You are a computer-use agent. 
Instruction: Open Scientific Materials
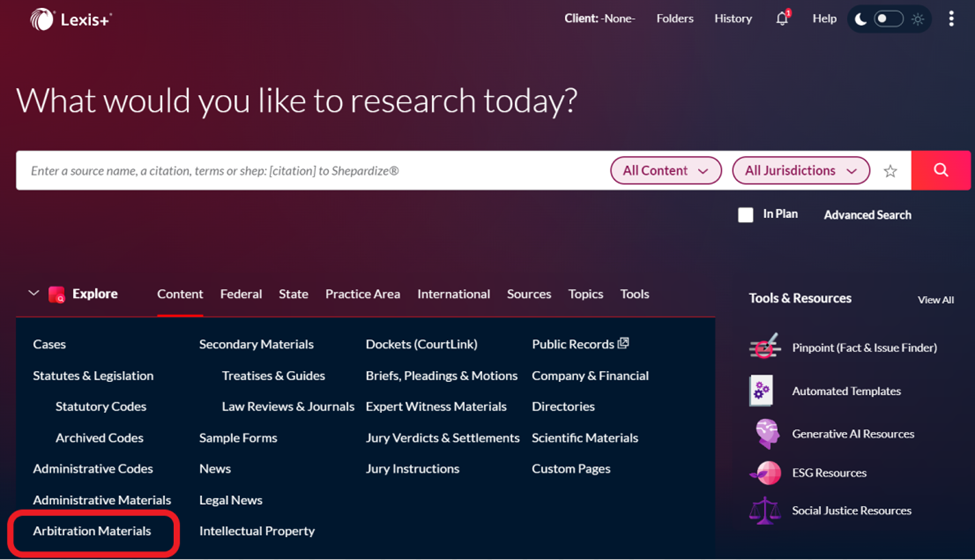pyautogui.click(x=585, y=438)
